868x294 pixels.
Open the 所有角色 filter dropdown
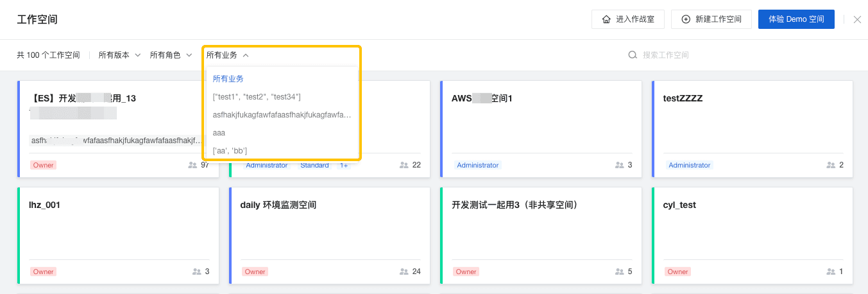point(171,55)
